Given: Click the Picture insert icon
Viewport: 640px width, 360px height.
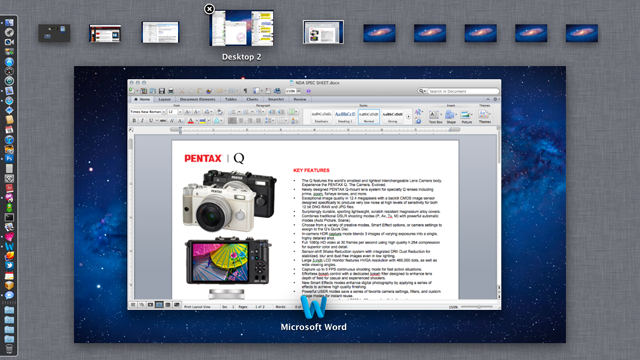Looking at the screenshot, I should pyautogui.click(x=466, y=117).
